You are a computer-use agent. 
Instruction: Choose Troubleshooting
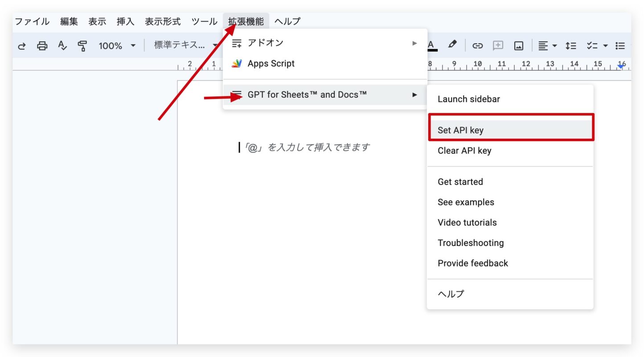510,243
